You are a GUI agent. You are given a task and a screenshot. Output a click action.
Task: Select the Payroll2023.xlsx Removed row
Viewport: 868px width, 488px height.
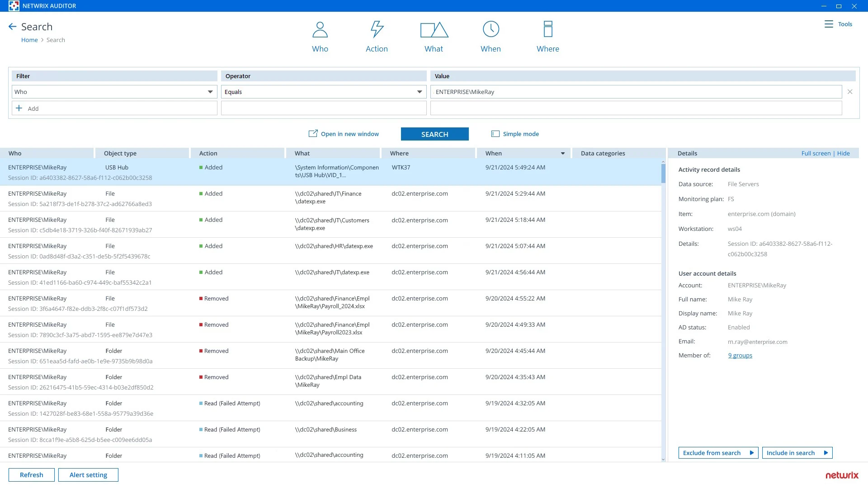pos(330,329)
